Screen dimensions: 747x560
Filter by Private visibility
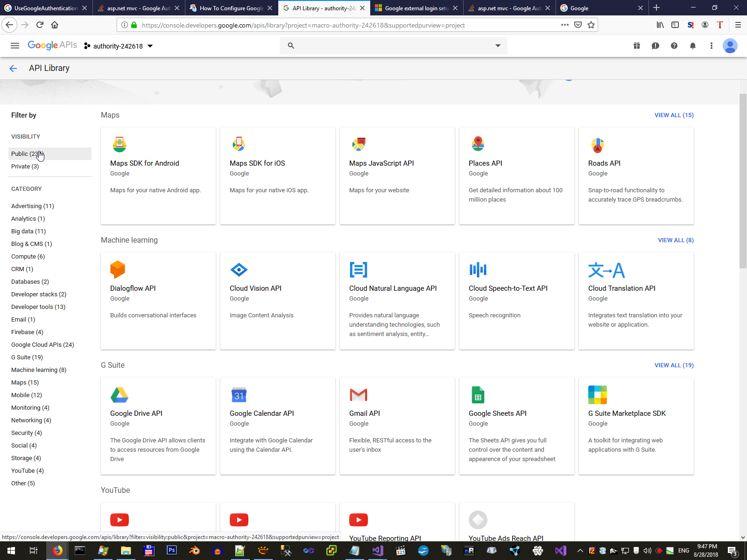point(25,167)
